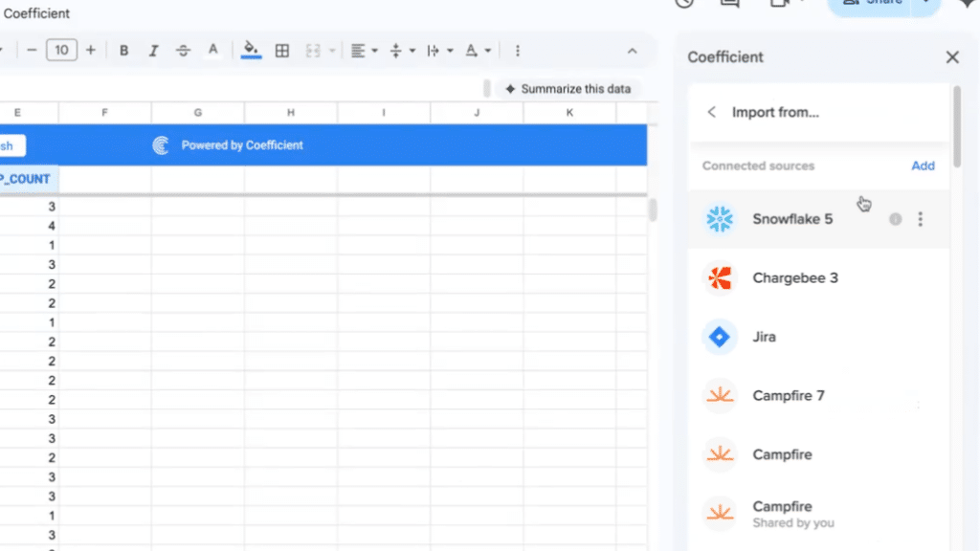Expand the text rotation dropdown arrow
The width and height of the screenshot is (980, 551).
[487, 51]
